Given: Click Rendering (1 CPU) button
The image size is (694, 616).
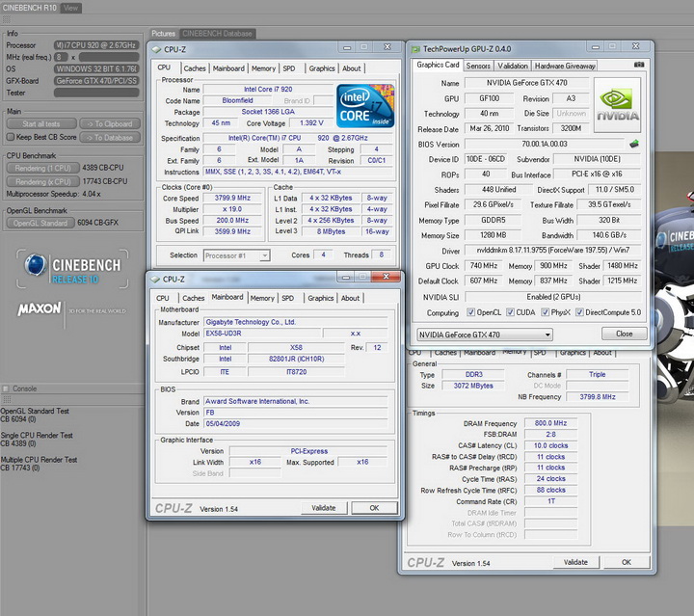Looking at the screenshot, I should click(43, 168).
